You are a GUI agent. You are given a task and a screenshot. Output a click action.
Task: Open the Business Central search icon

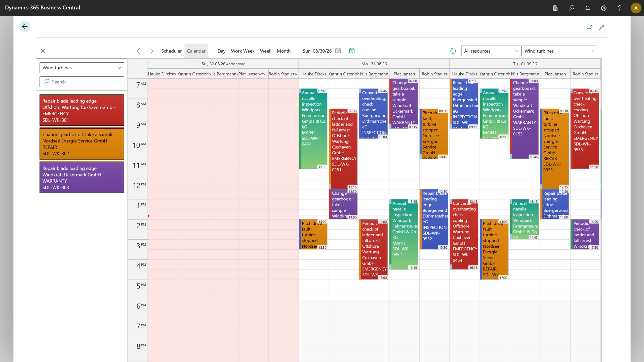pyautogui.click(x=572, y=8)
